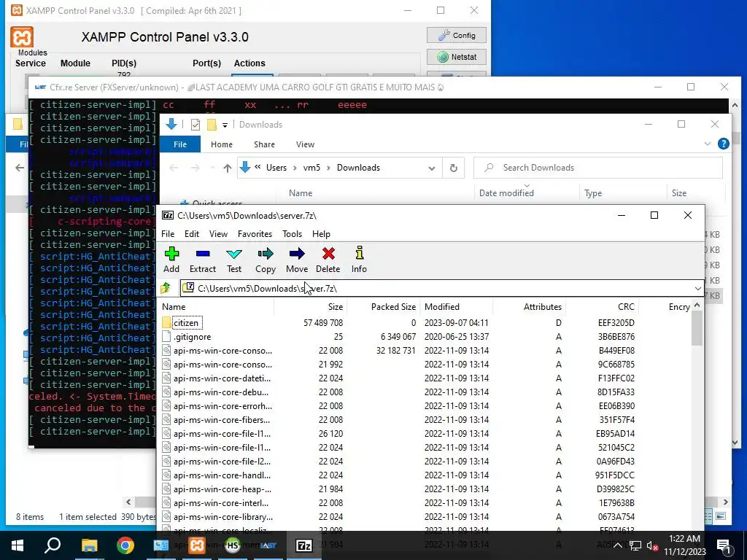Run Test on the archive in 7-Zip
Viewport: 747px width, 560px height.
point(234,260)
